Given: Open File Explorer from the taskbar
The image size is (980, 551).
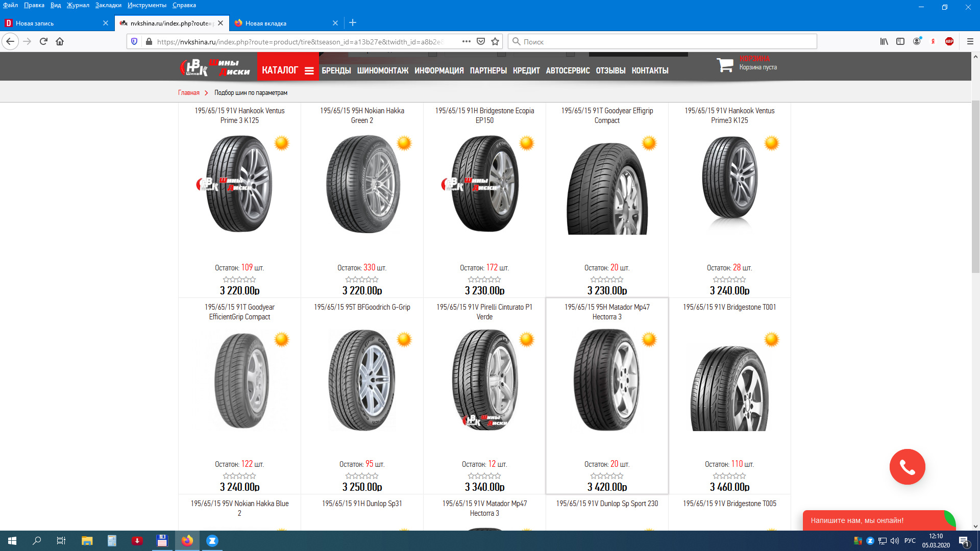Looking at the screenshot, I should 87,541.
